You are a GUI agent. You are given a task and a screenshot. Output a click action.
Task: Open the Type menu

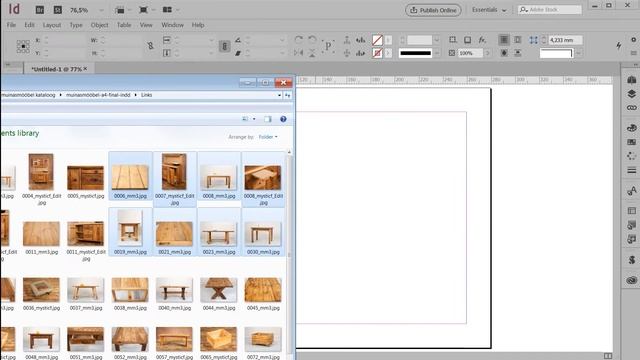pos(76,25)
